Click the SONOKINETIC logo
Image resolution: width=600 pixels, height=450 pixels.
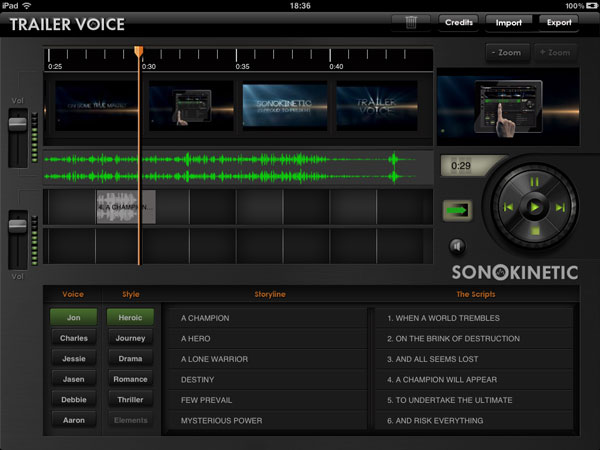(515, 272)
